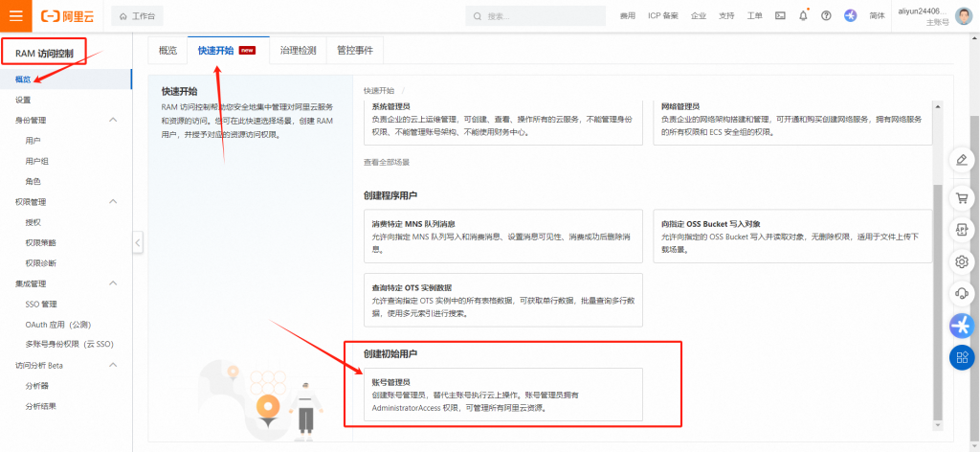Open the 消费特定 MNS 队列消息 card
The height and width of the screenshot is (452, 980).
click(x=503, y=237)
